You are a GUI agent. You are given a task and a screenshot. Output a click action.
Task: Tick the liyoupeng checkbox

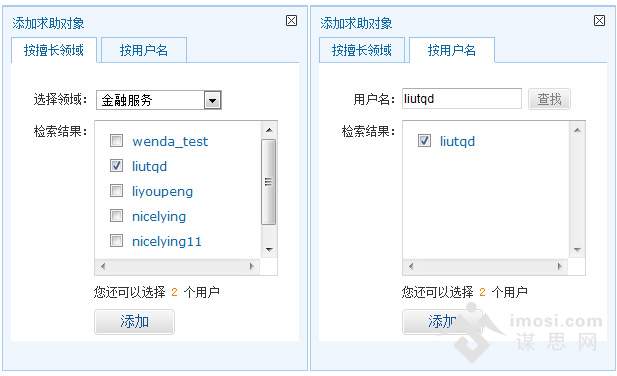tap(116, 191)
